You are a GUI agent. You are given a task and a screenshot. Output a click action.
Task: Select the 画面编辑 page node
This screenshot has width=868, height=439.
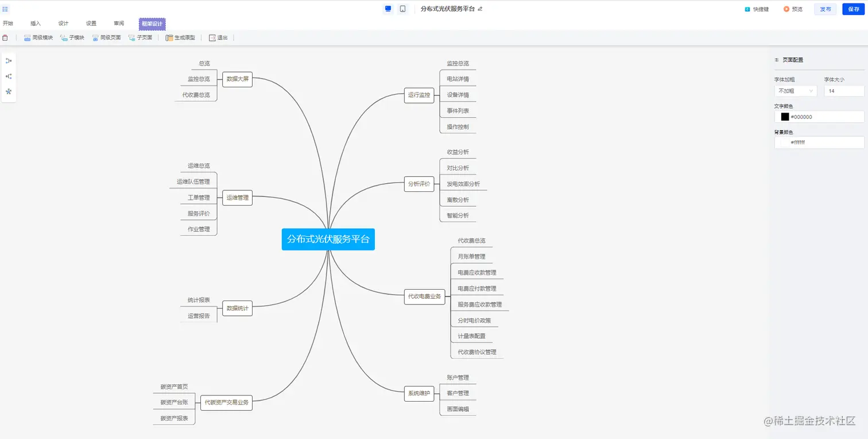click(x=458, y=409)
